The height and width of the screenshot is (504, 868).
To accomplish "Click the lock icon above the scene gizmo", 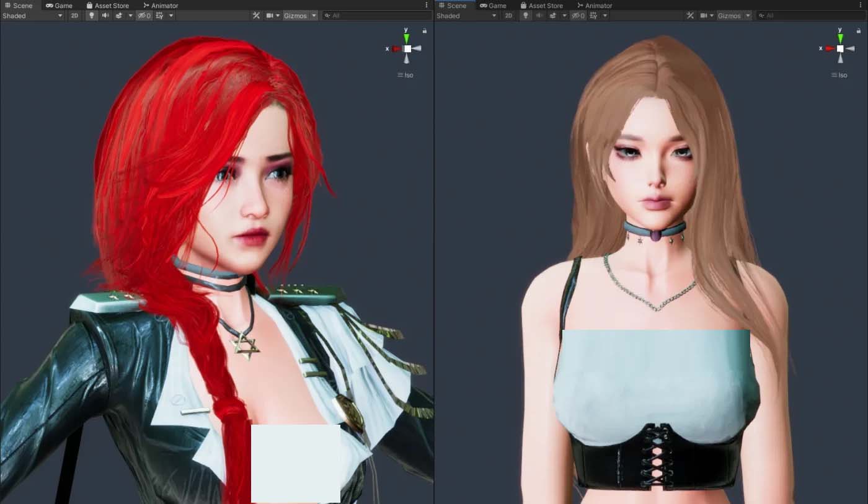I will 425,30.
